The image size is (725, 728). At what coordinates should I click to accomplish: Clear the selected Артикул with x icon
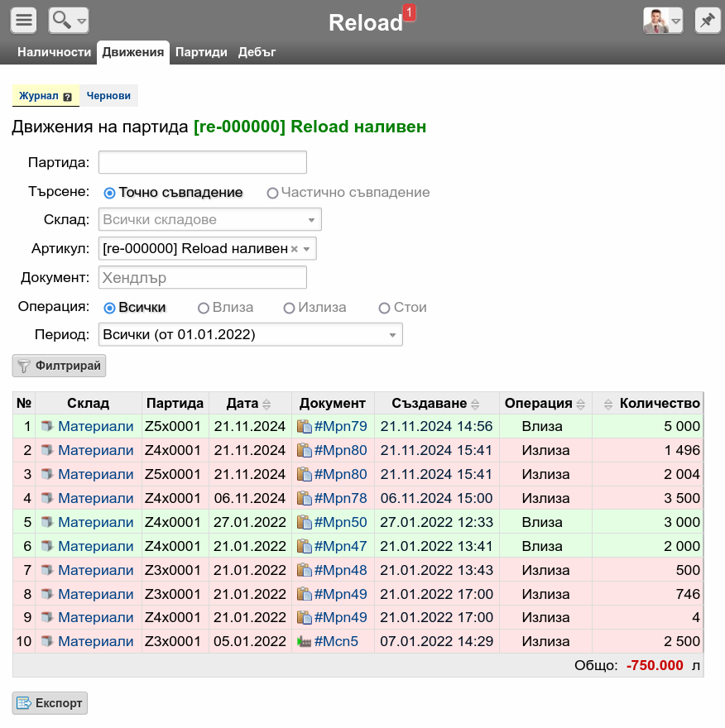click(294, 249)
